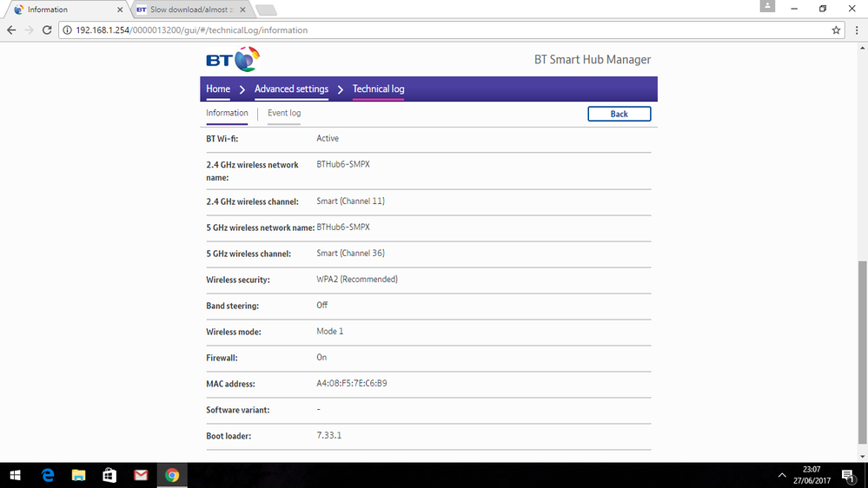Click the Software variant label

(x=237, y=410)
